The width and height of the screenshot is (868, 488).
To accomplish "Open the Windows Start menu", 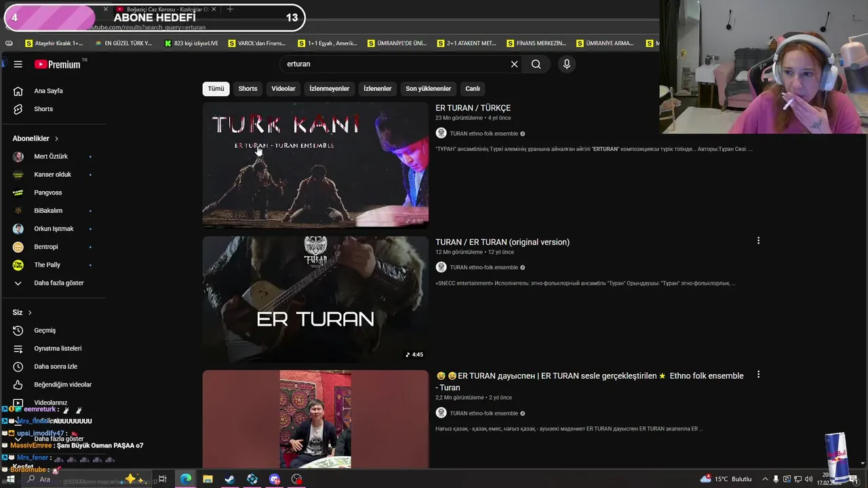I will click(10, 479).
